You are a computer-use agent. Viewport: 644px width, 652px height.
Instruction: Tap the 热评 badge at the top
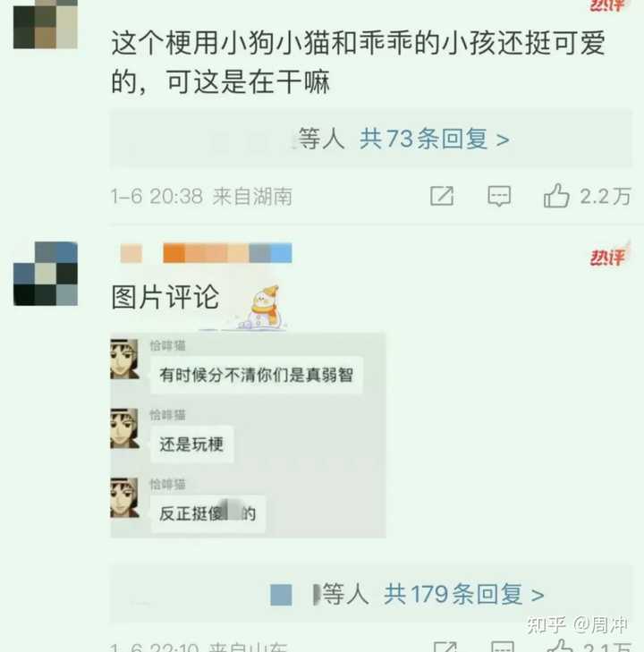point(608,5)
